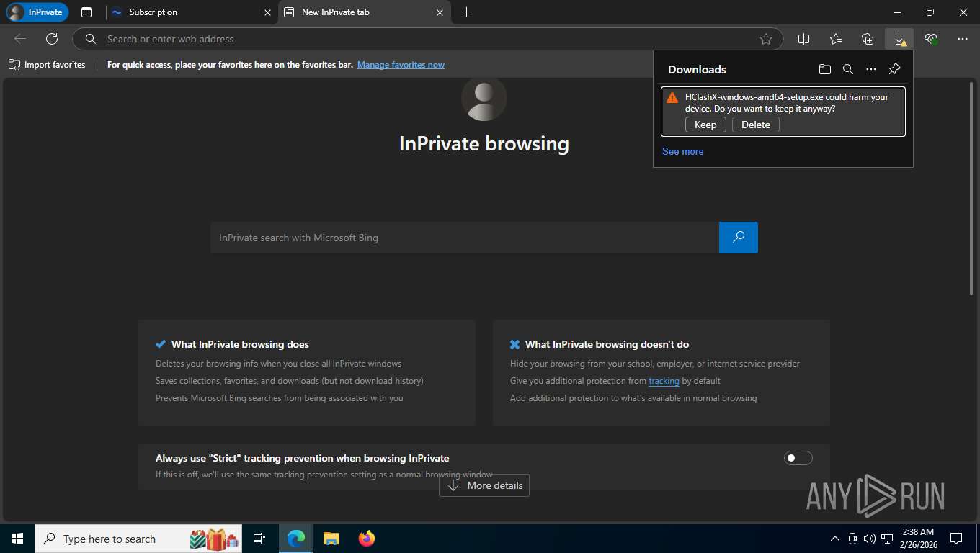Add this page to favorites star
This screenshot has width=980, height=553.
(766, 39)
